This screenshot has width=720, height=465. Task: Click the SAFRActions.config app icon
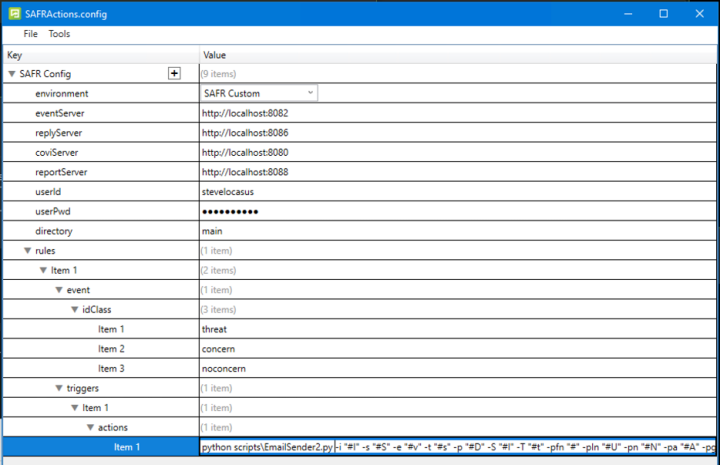pos(15,14)
